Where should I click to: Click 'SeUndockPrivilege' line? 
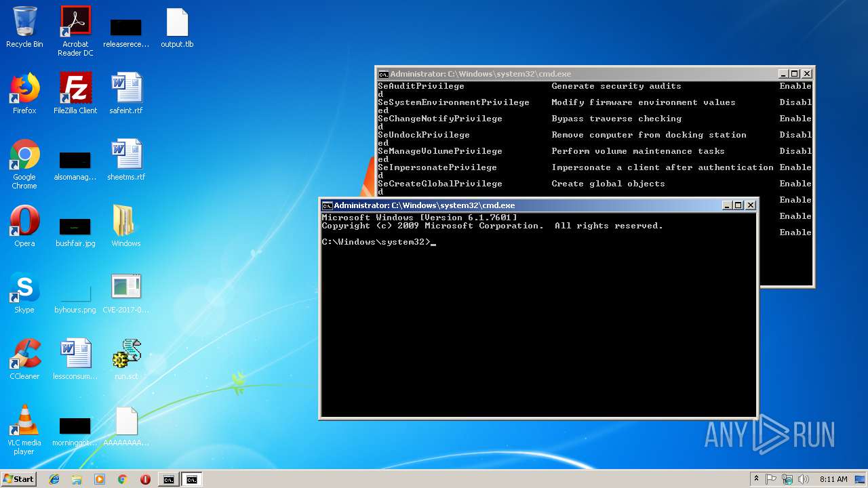click(x=424, y=135)
